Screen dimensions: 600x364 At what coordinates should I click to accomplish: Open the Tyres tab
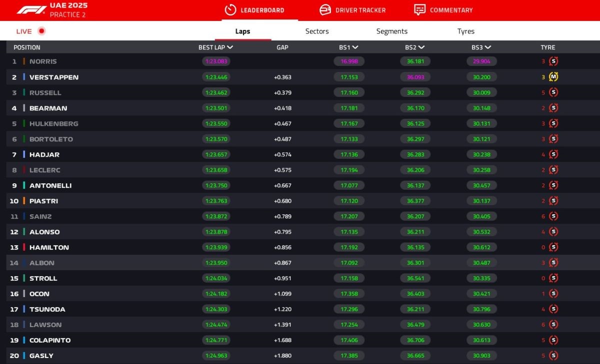coord(465,31)
